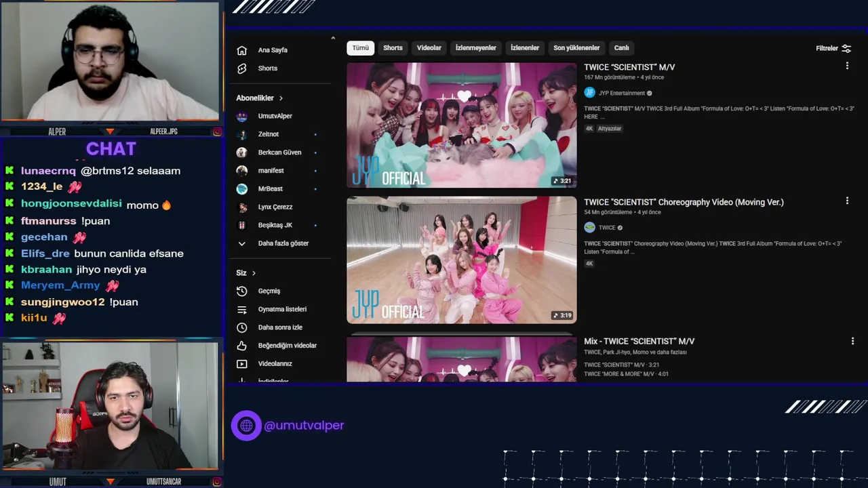Open Oynatma listeleri playlist icon

pyautogui.click(x=241, y=309)
